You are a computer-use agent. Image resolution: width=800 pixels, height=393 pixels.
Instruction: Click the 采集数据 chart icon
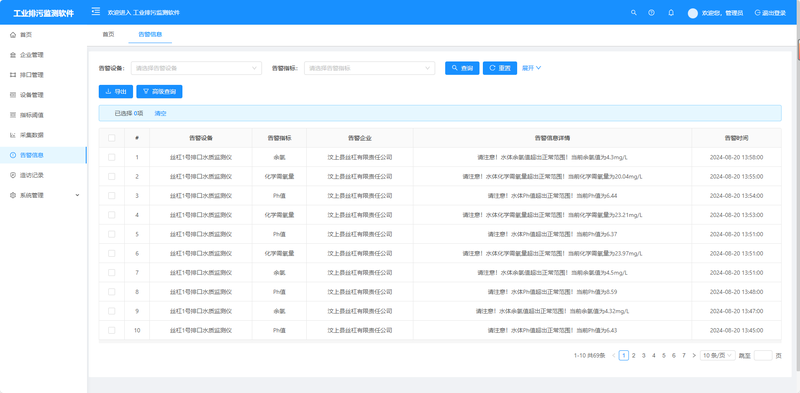click(x=13, y=135)
